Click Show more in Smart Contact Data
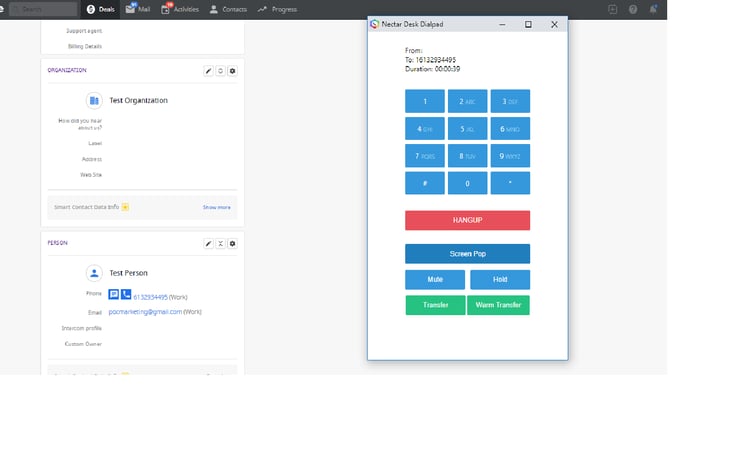The width and height of the screenshot is (750, 468). tap(217, 207)
